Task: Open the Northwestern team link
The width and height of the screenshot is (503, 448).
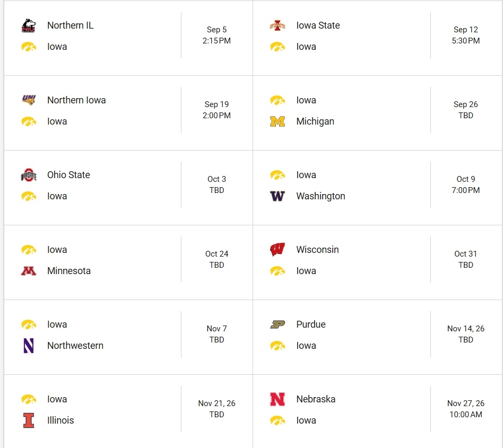Action: coord(75,346)
